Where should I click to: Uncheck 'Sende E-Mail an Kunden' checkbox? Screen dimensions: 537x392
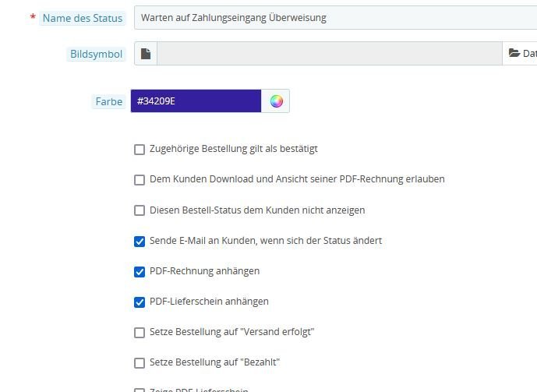coord(140,242)
